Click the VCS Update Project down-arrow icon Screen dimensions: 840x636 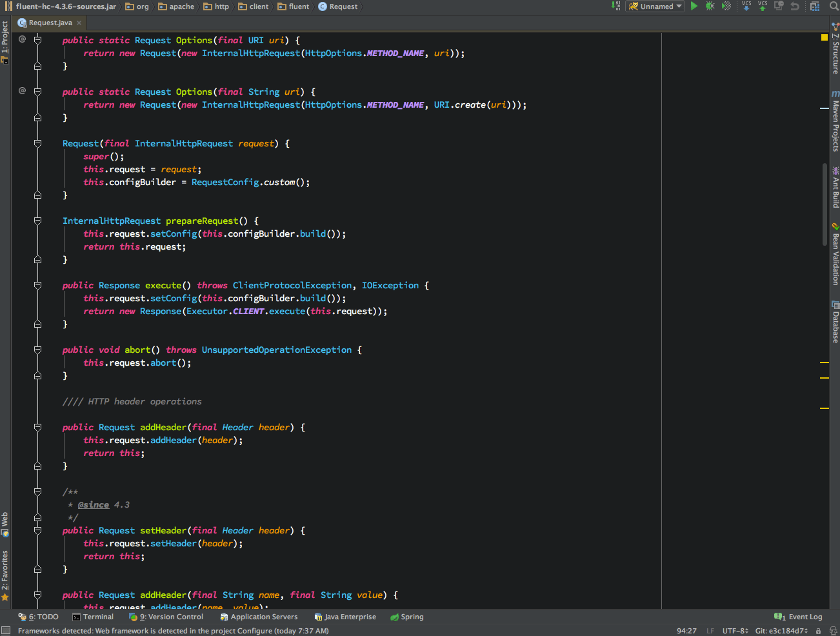click(x=746, y=6)
